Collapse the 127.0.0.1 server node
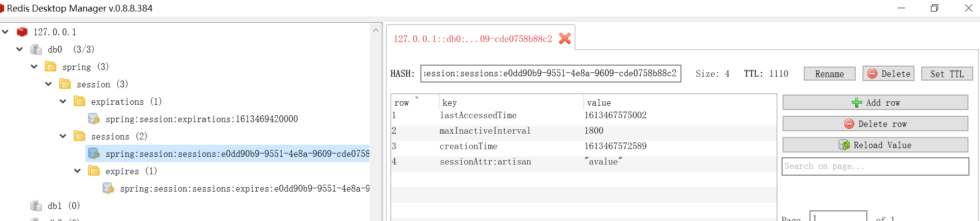 pyautogui.click(x=5, y=32)
